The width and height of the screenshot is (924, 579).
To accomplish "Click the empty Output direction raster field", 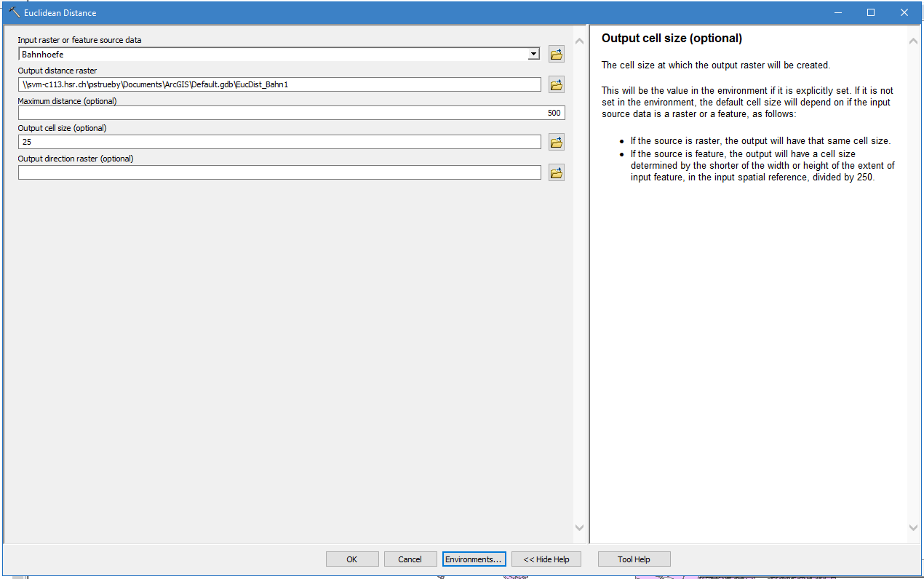I will pyautogui.click(x=279, y=173).
